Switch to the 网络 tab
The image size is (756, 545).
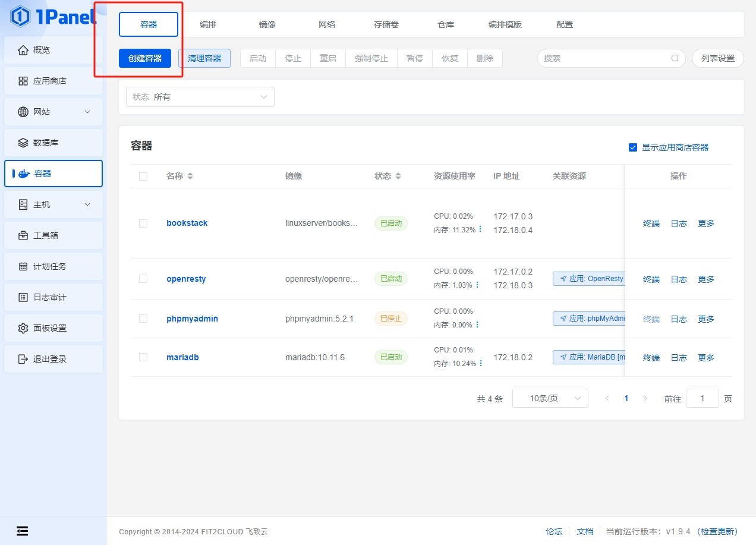tap(327, 24)
